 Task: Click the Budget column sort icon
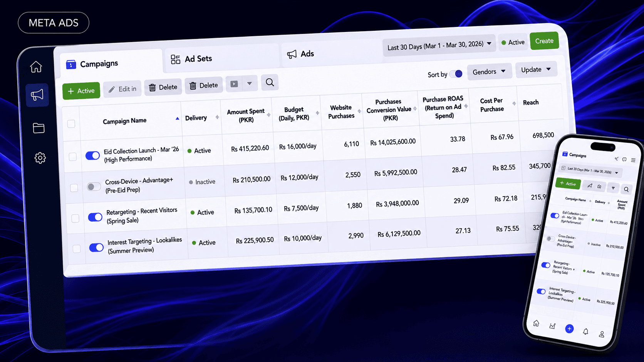[317, 113]
